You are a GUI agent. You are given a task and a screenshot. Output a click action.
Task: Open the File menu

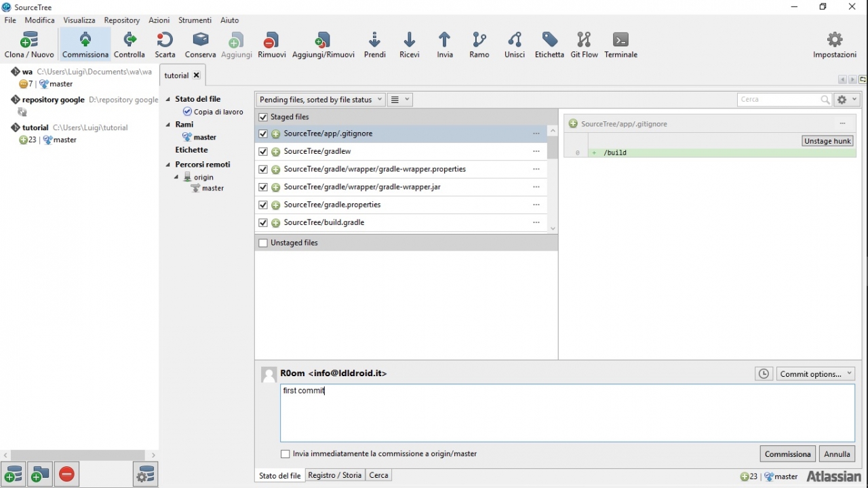pyautogui.click(x=10, y=20)
